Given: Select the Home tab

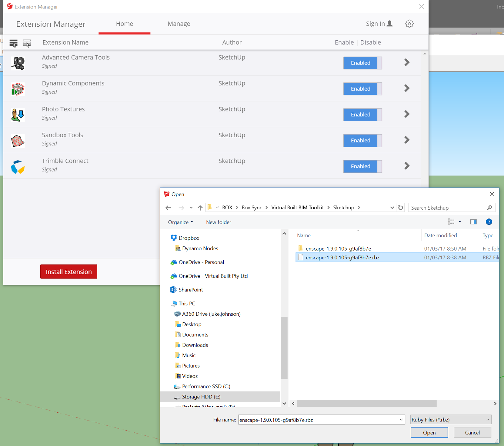Looking at the screenshot, I should tap(124, 24).
